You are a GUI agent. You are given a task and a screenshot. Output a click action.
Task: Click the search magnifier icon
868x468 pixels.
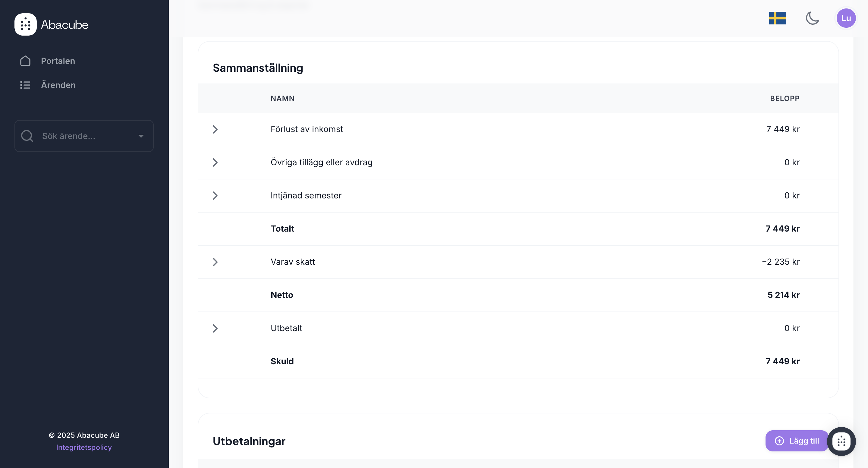27,136
